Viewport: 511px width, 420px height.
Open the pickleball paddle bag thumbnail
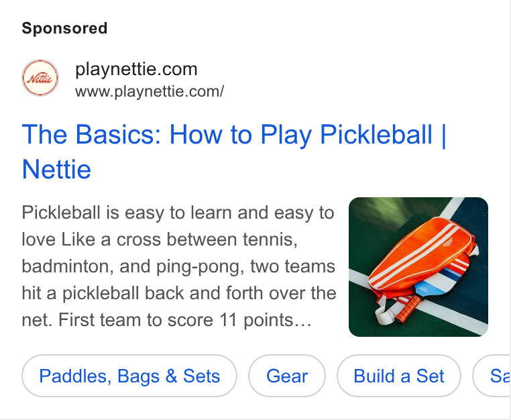coord(418,267)
